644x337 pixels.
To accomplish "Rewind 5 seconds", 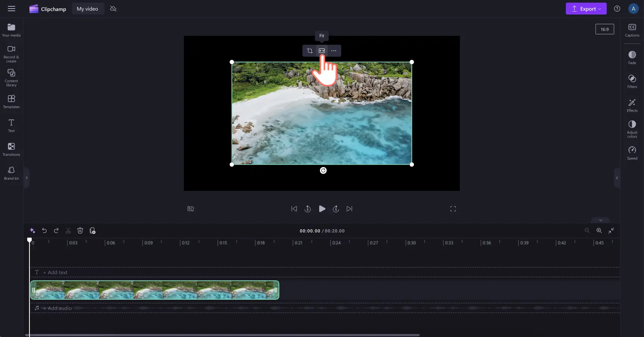I will (308, 209).
